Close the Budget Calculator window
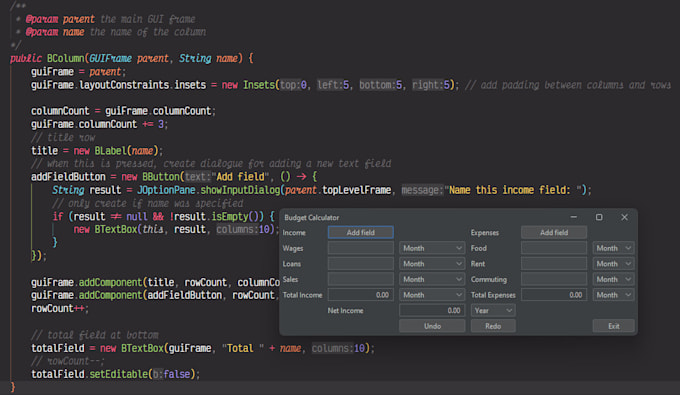This screenshot has width=680, height=395. pos(624,217)
